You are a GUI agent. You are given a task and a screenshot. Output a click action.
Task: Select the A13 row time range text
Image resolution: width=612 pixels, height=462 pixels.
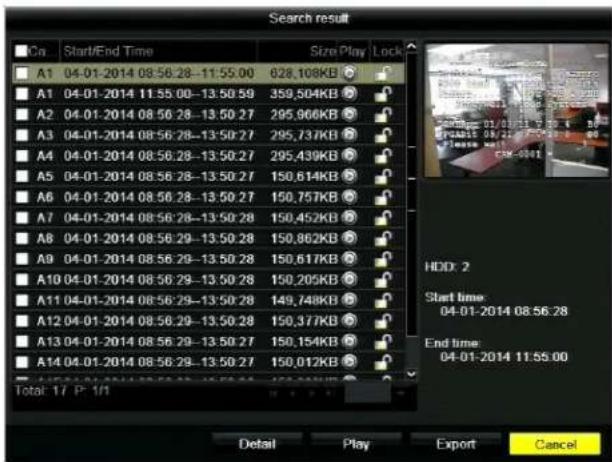[x=159, y=342]
